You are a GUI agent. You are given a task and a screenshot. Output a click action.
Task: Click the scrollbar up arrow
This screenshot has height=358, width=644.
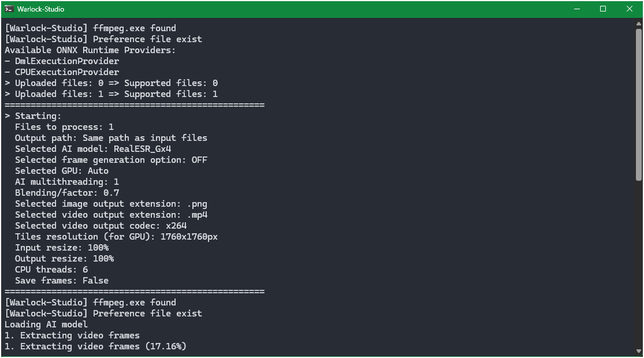[639, 24]
